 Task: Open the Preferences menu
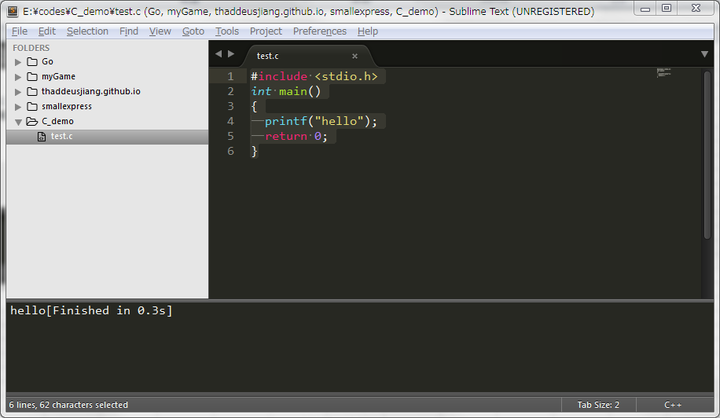320,31
